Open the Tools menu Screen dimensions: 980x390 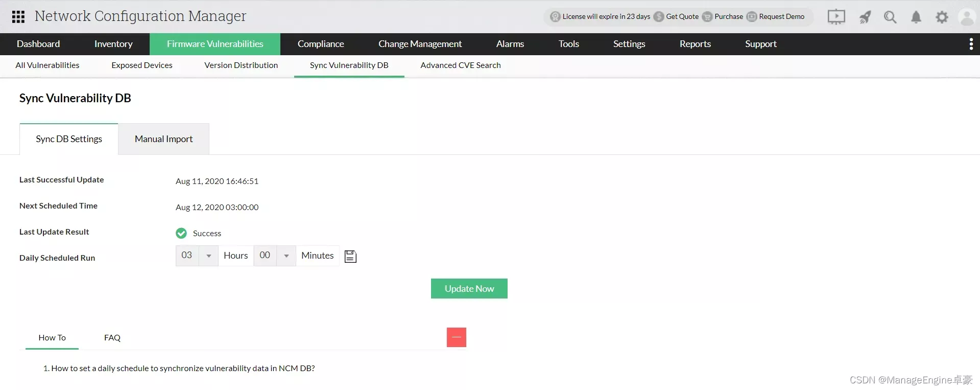(568, 44)
